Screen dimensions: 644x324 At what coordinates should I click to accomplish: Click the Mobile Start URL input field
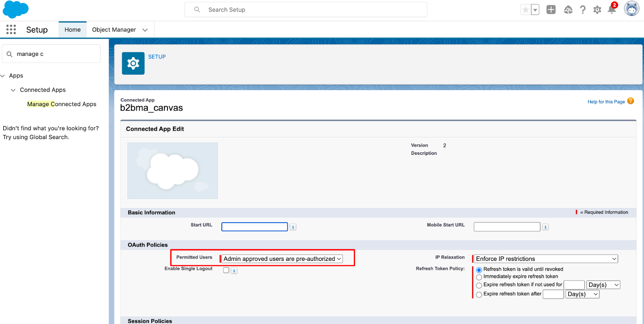507,227
